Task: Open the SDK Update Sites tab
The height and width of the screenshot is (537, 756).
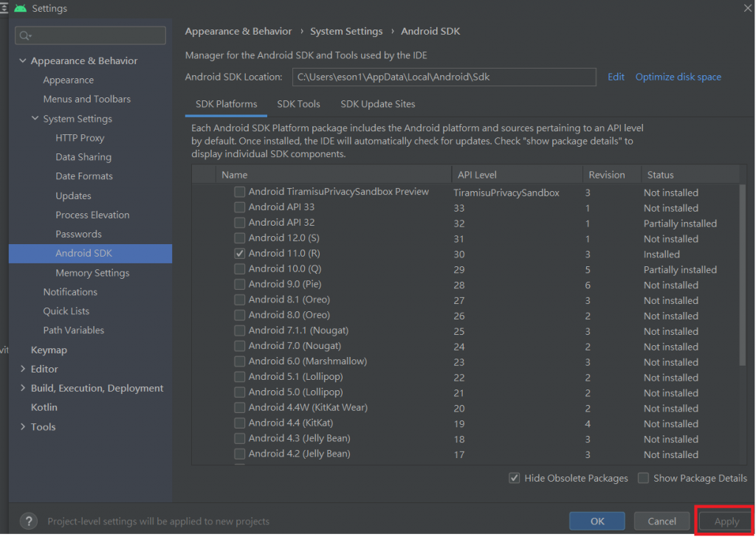Action: [x=377, y=104]
